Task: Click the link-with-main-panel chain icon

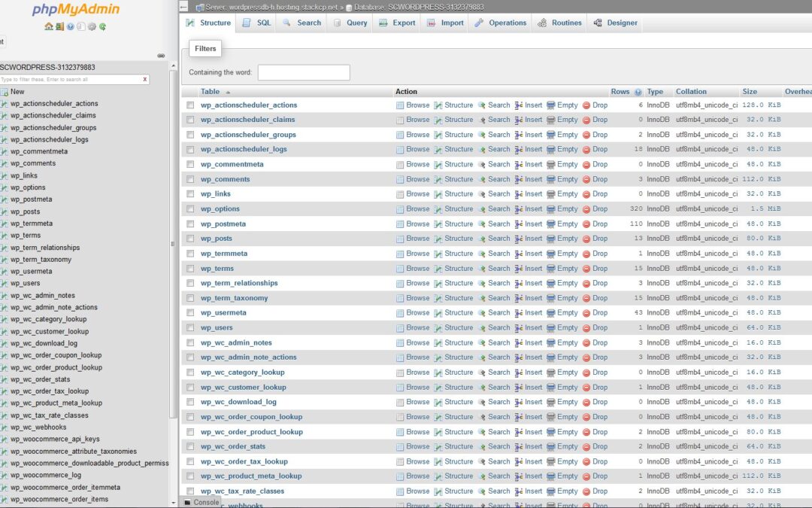Action: pyautogui.click(x=161, y=56)
